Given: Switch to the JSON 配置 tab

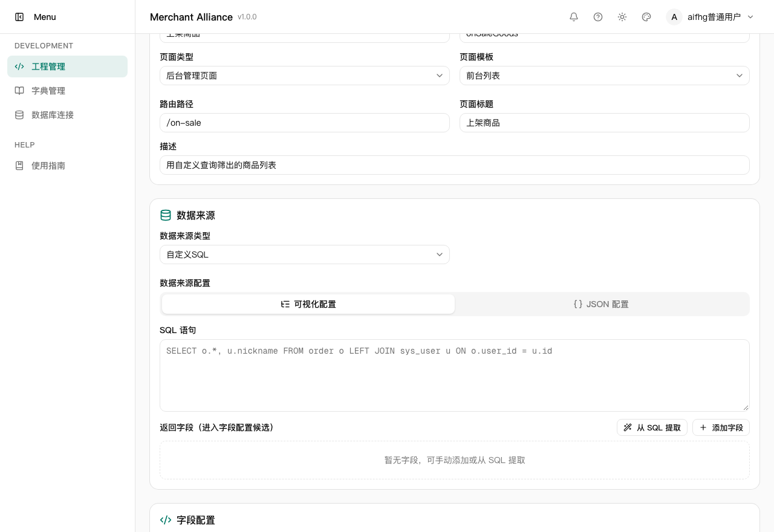Looking at the screenshot, I should point(601,304).
